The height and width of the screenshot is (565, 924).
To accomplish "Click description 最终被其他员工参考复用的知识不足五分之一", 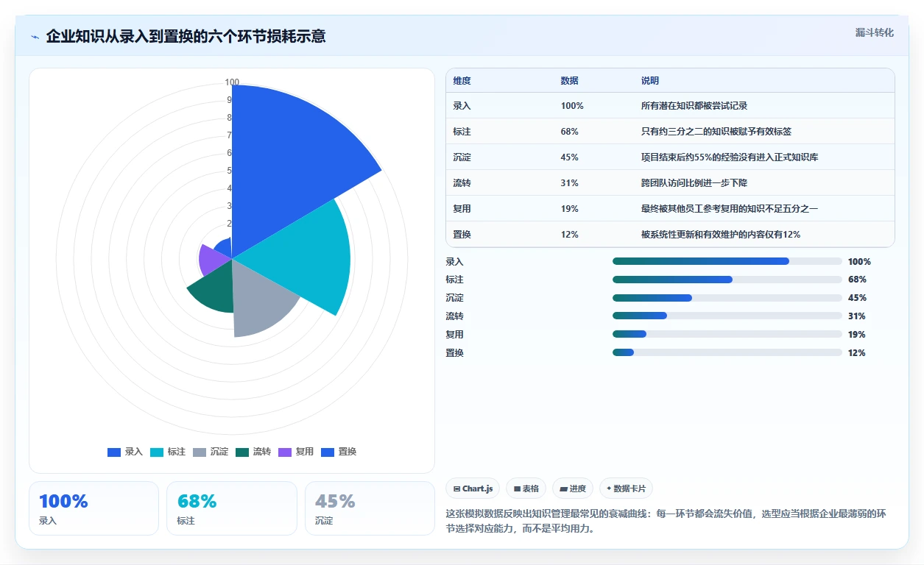I will click(730, 209).
